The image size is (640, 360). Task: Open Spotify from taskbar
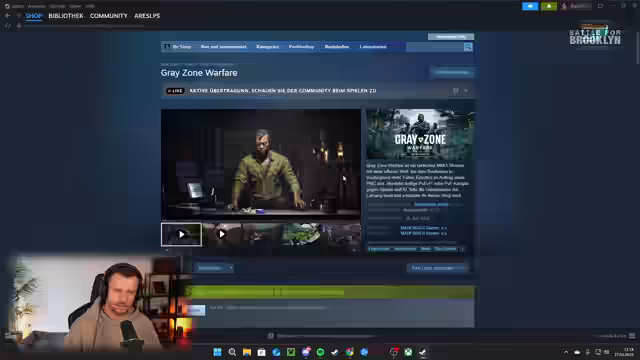(320, 352)
